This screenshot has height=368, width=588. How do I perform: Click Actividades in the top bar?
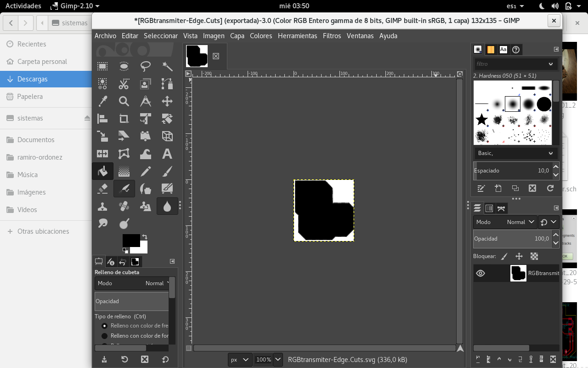(23, 6)
